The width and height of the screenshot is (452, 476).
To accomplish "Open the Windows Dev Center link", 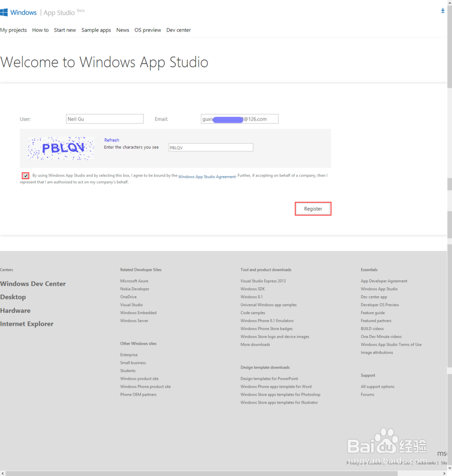I will pyautogui.click(x=33, y=284).
